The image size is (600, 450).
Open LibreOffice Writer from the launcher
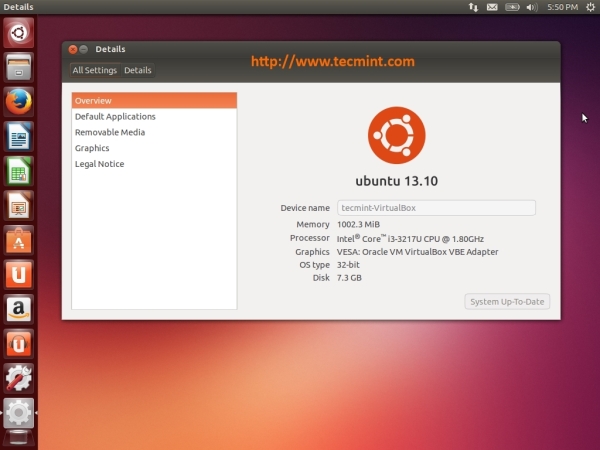click(x=18, y=136)
